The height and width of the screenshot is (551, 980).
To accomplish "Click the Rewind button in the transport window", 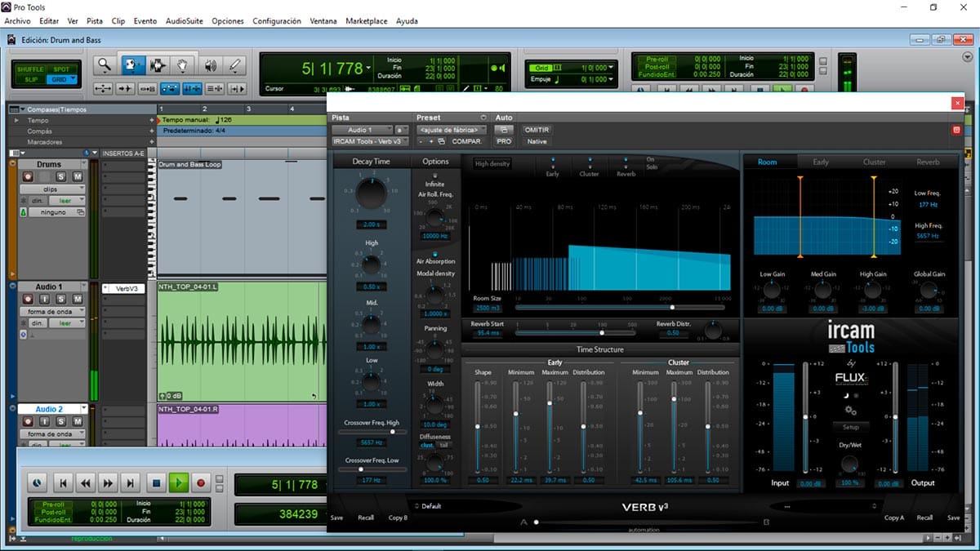I will click(86, 483).
